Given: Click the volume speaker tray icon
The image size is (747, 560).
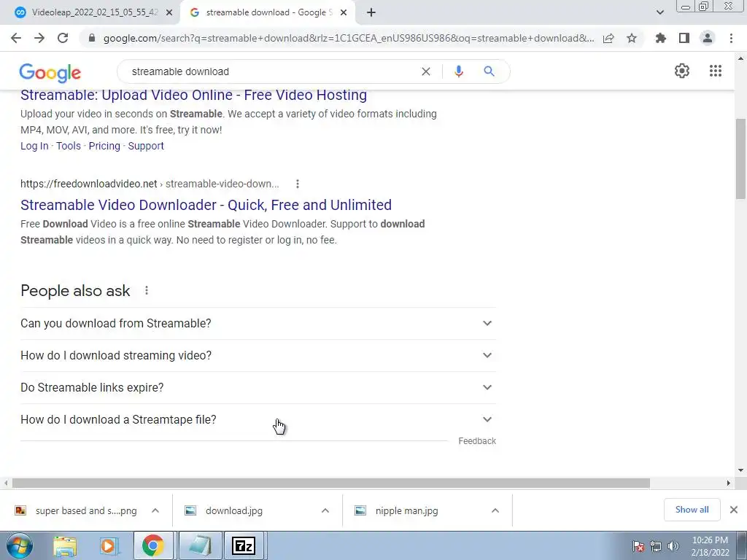Looking at the screenshot, I should click(x=673, y=546).
